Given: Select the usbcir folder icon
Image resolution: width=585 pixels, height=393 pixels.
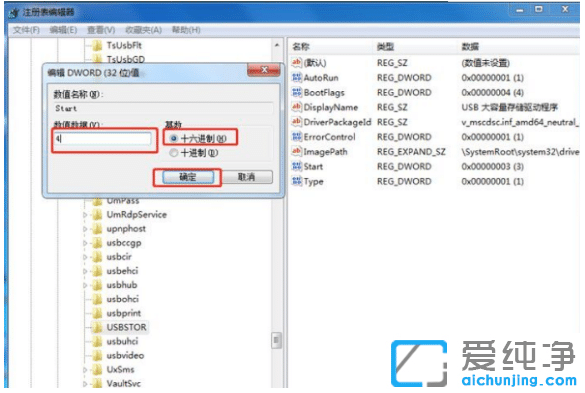Looking at the screenshot, I should (97, 257).
